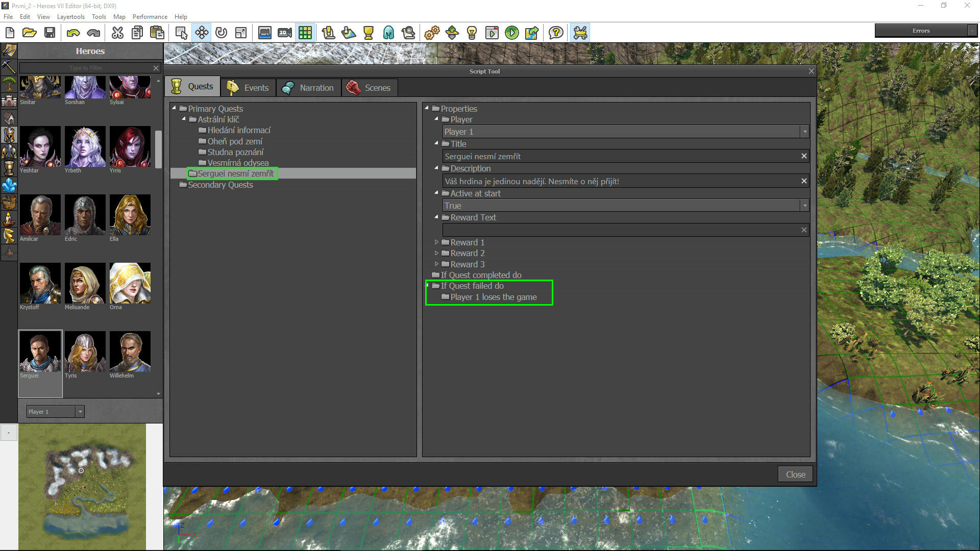Collapse the Astrální klíč quest group
980x551 pixels.
pos(184,119)
